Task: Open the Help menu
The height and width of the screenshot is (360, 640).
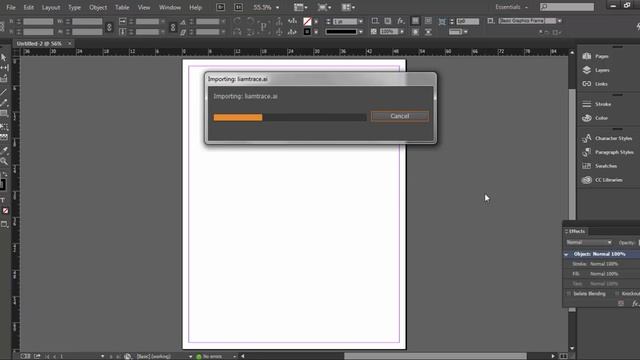Action: pos(196,7)
